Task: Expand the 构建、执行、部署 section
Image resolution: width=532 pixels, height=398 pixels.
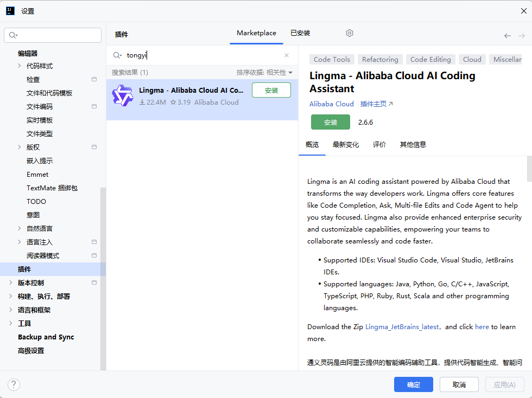Action: point(11,297)
